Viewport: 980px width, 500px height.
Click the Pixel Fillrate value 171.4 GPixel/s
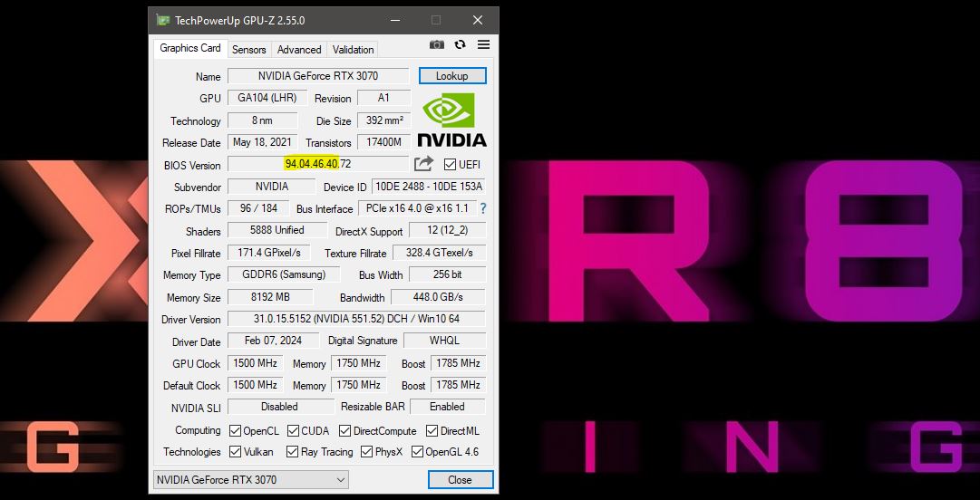(x=268, y=253)
